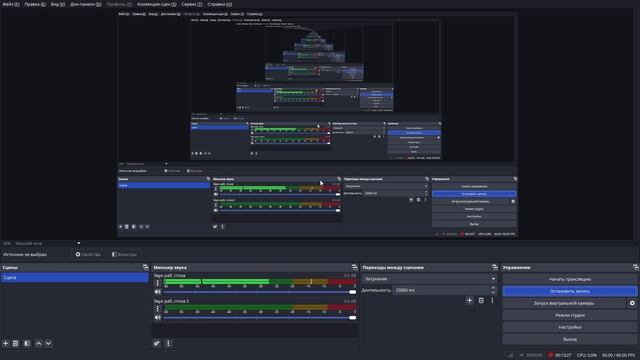Click the streaming status icon in status bar
This screenshot has height=360, width=640.
(522, 355)
